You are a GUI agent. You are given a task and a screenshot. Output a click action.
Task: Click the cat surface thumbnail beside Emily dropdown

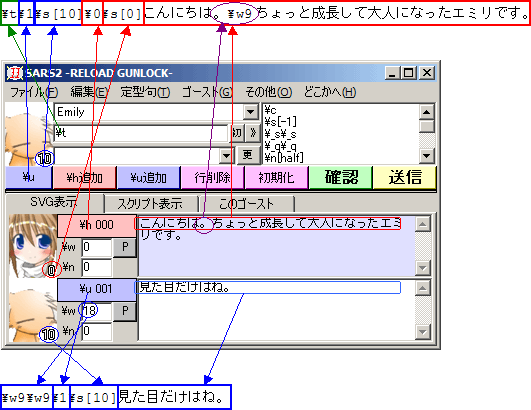[29, 134]
